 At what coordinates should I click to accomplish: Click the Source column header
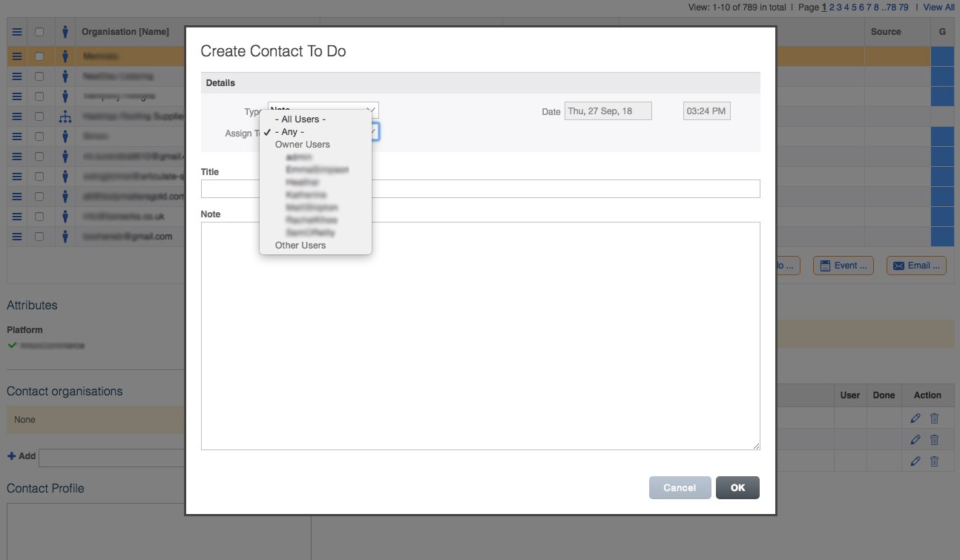point(886,32)
